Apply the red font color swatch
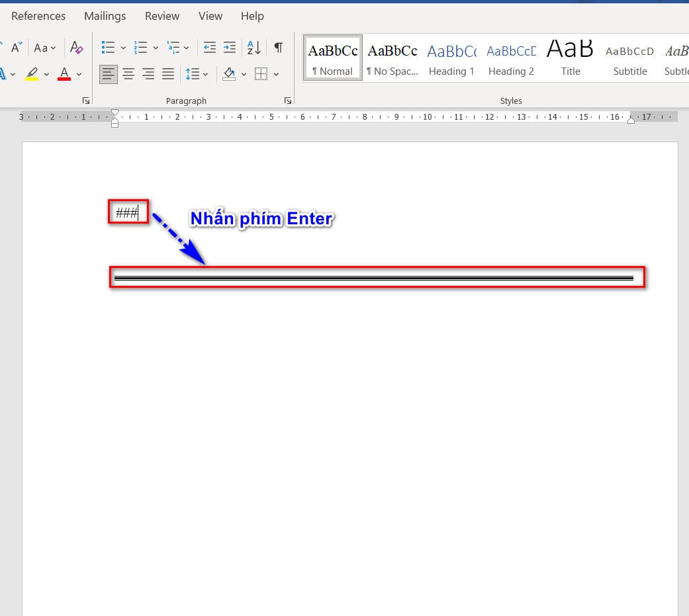The width and height of the screenshot is (689, 616). pos(64,74)
